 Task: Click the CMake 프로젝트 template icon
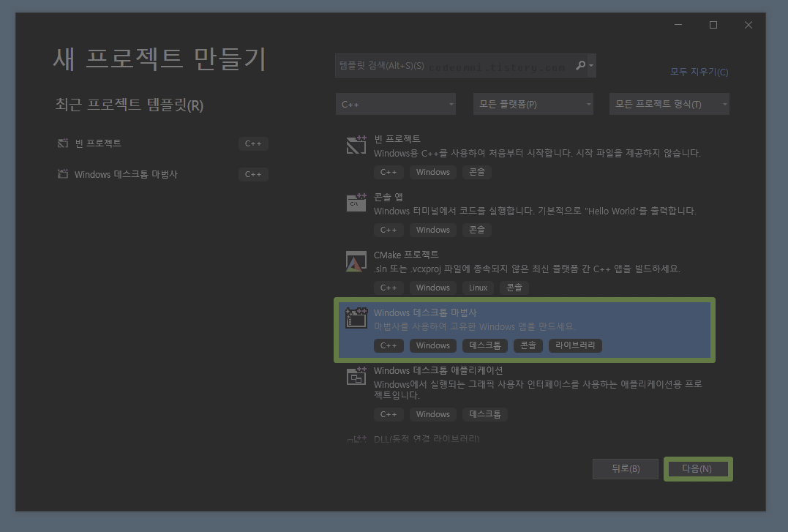point(356,261)
